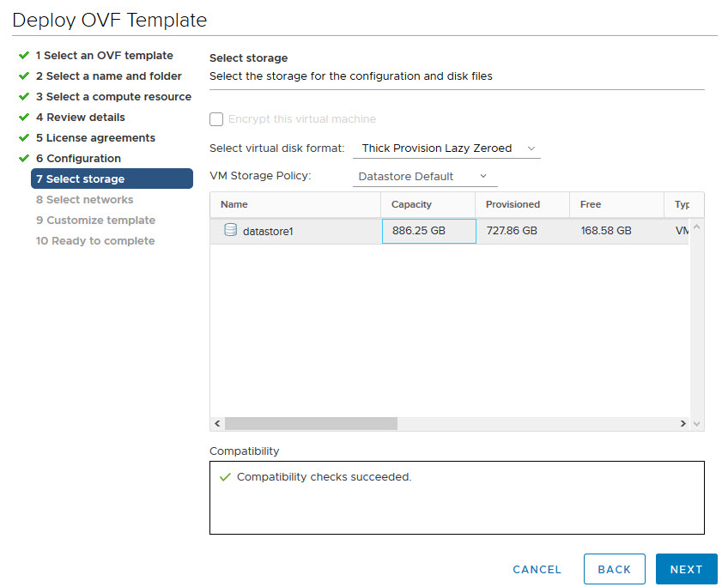Open the virtual disk format dropdown

[446, 148]
